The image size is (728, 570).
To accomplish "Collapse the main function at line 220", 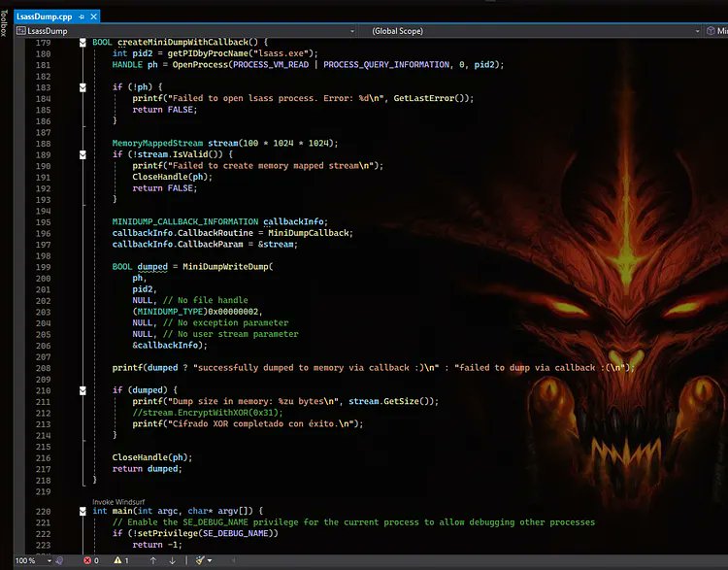I will click(83, 512).
